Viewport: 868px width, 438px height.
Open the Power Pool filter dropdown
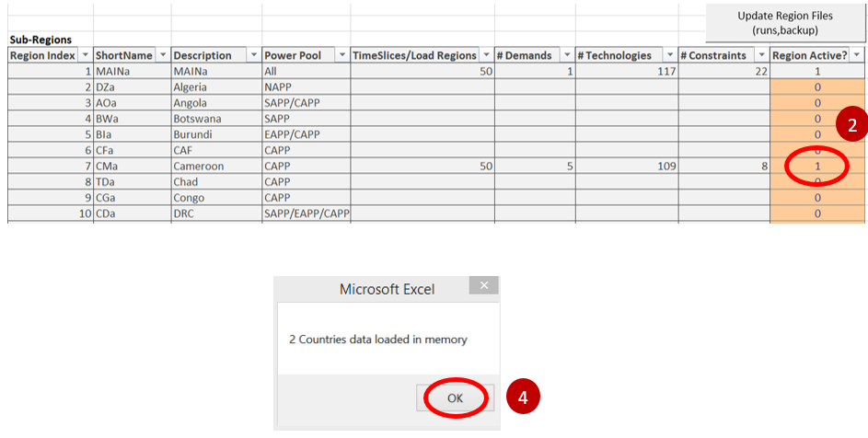(x=342, y=55)
